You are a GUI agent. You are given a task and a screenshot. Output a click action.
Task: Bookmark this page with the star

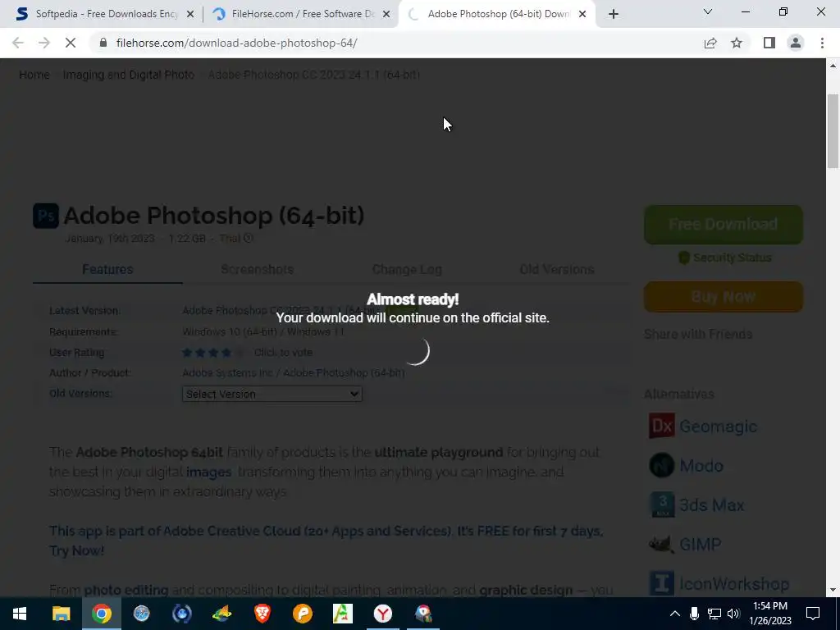pos(737,43)
